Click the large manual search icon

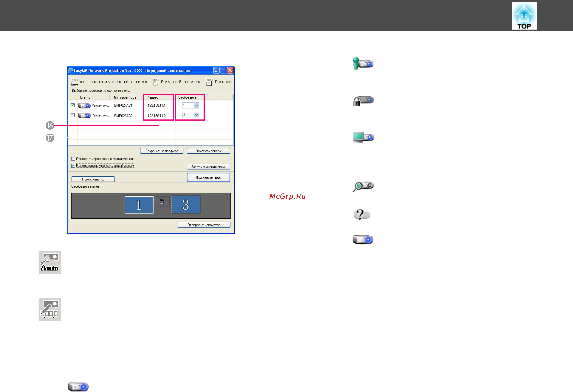[x=50, y=309]
